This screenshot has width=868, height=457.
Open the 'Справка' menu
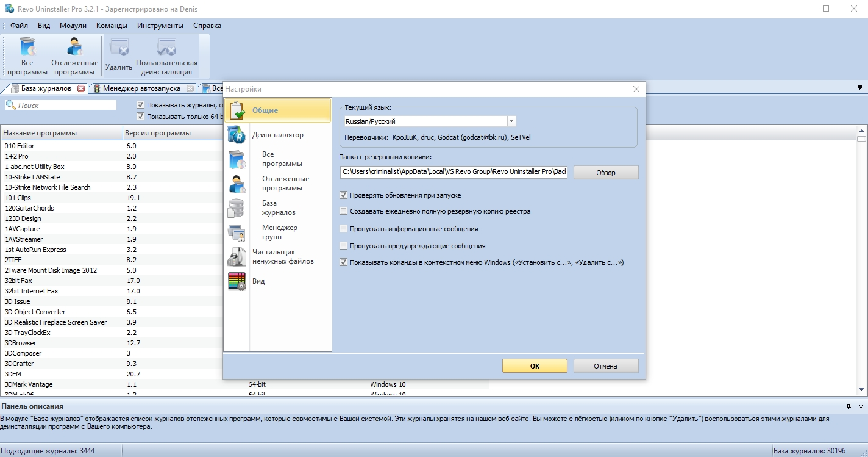coord(207,26)
